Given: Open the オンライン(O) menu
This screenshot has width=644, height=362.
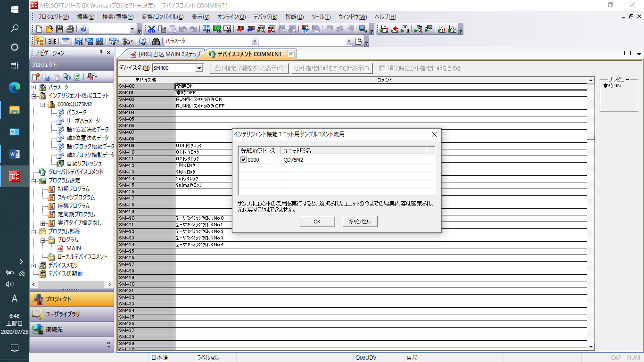Looking at the screenshot, I should [231, 17].
